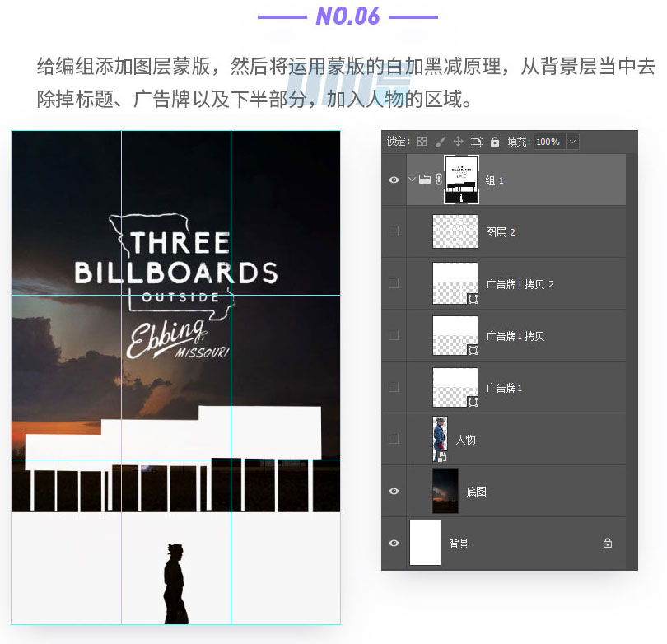This screenshot has width=667, height=644.
Task: Select the 组 1 group name
Action: click(x=494, y=181)
